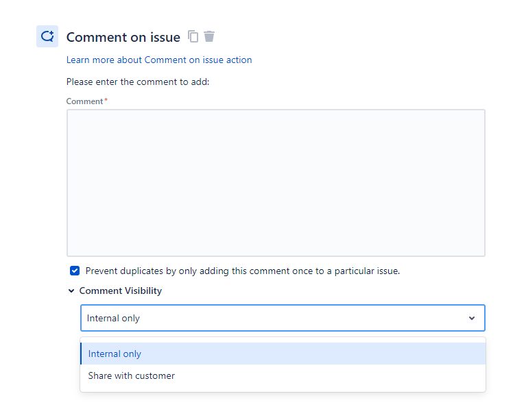Focus the Comment text area

coord(276,182)
